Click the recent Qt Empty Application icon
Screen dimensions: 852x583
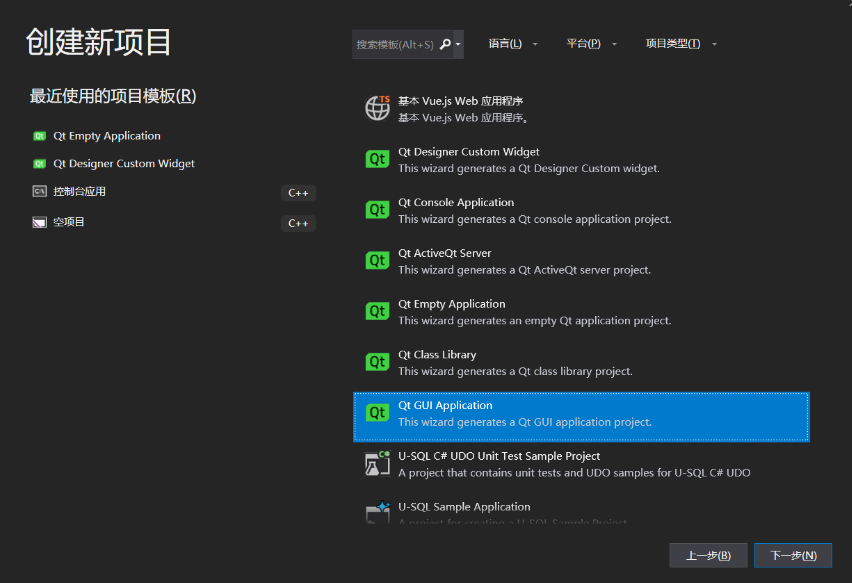39,136
